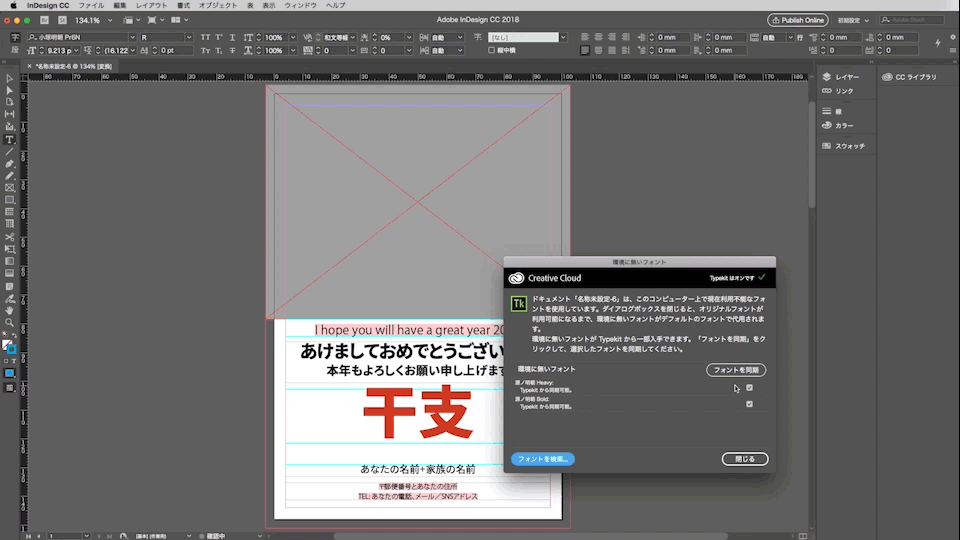Select the Pencil tool

pos(9,176)
